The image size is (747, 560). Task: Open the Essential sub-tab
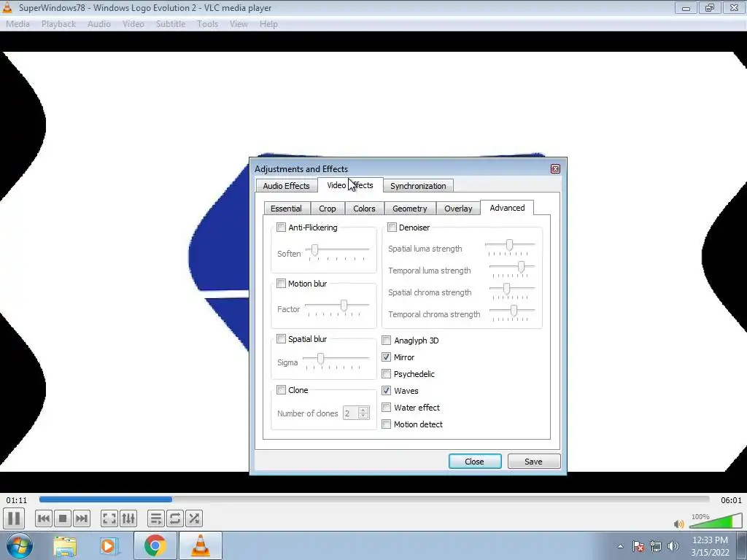[286, 209]
